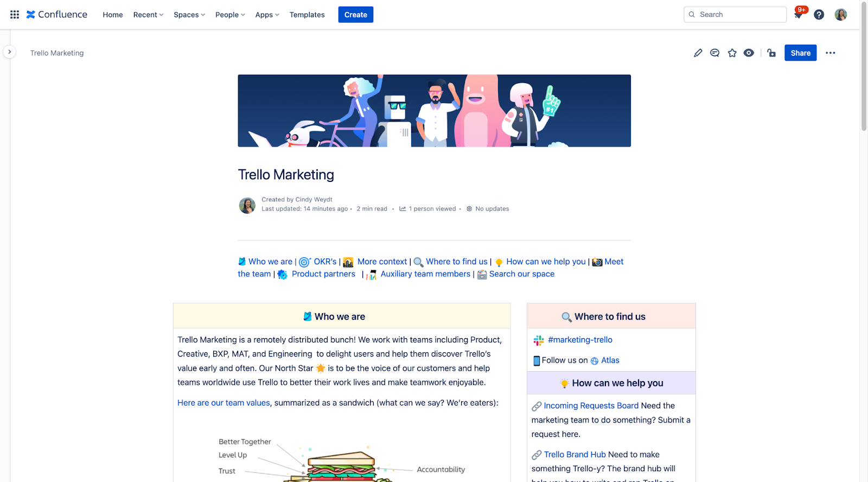The width and height of the screenshot is (868, 482).
Task: Click the Slack icon beside #marketing-trello
Action: pyautogui.click(x=539, y=340)
